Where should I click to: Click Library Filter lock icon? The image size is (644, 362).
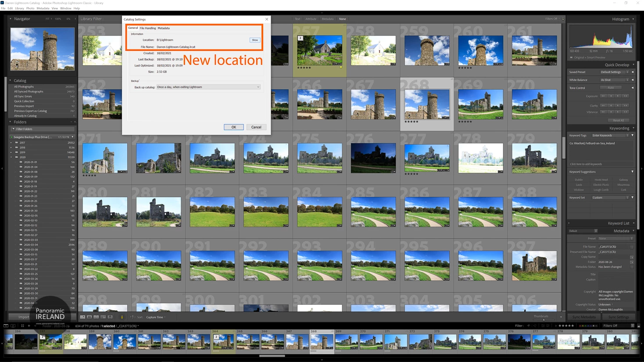[563, 19]
